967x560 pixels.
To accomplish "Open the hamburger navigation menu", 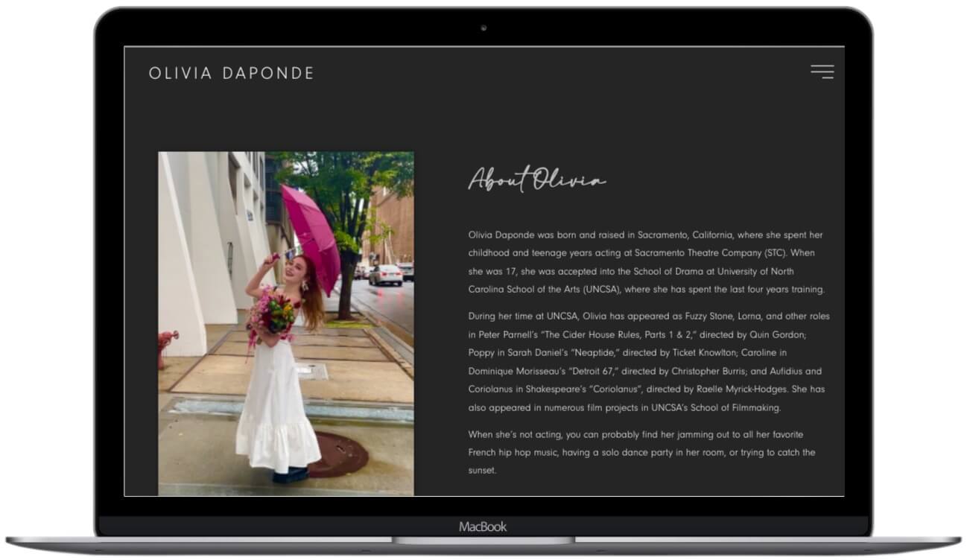I will coord(822,71).
